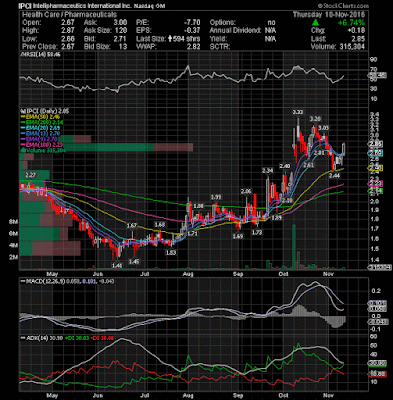
Task: Click the Health Care / Pharmaceuticals sector text
Action: [69, 14]
